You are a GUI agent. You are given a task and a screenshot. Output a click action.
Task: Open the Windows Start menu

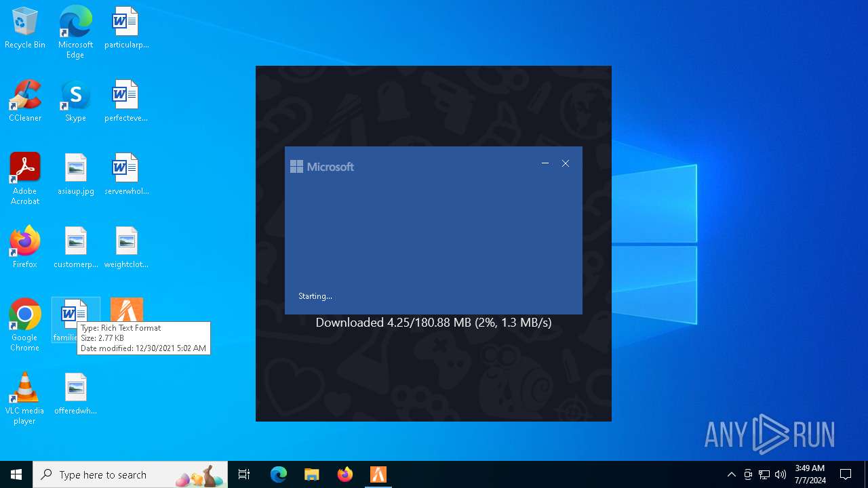tap(16, 474)
